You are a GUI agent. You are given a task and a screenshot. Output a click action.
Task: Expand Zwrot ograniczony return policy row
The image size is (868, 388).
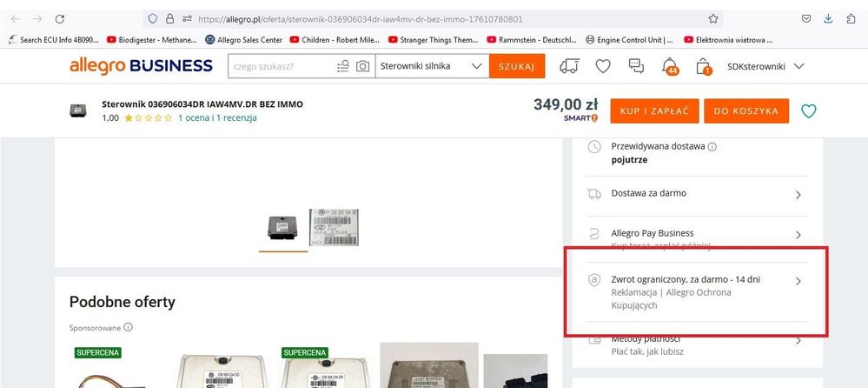coord(798,281)
